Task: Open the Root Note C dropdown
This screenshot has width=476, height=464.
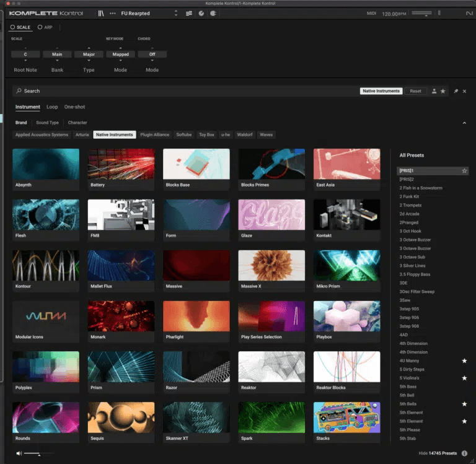Action: point(25,55)
